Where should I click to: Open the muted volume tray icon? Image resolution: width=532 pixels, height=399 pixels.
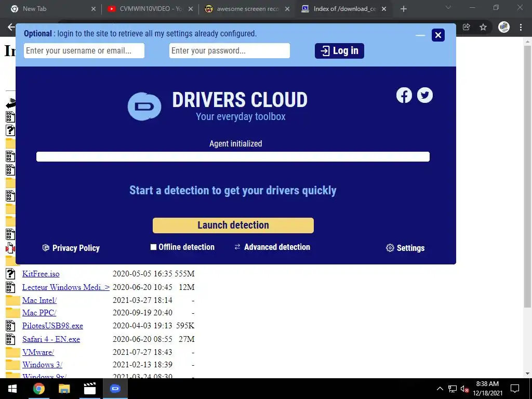point(464,389)
